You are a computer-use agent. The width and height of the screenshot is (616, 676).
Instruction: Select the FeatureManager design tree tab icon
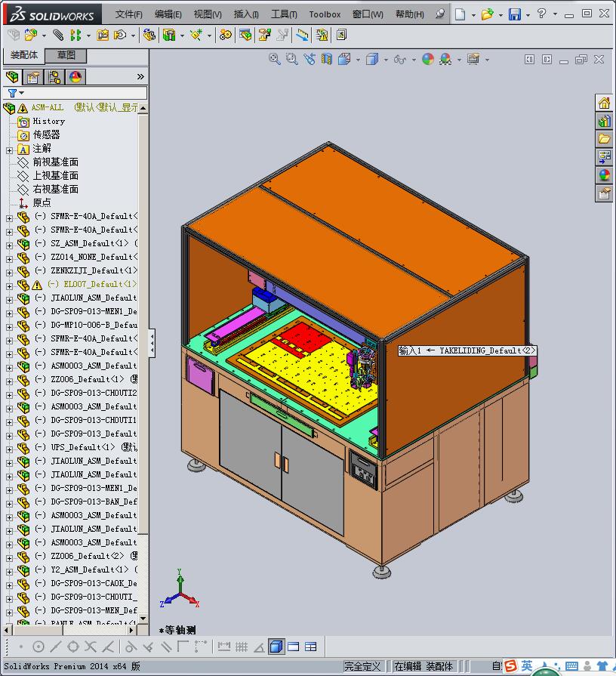click(13, 77)
